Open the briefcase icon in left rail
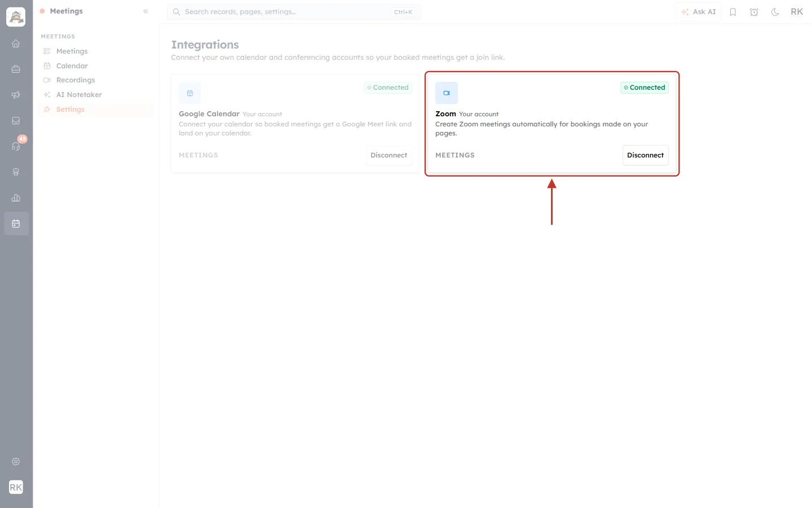 tap(16, 69)
